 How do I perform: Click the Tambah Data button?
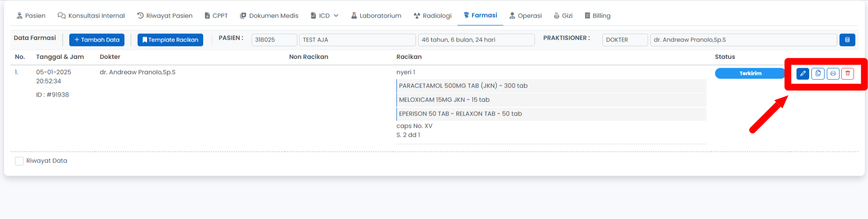click(x=97, y=40)
